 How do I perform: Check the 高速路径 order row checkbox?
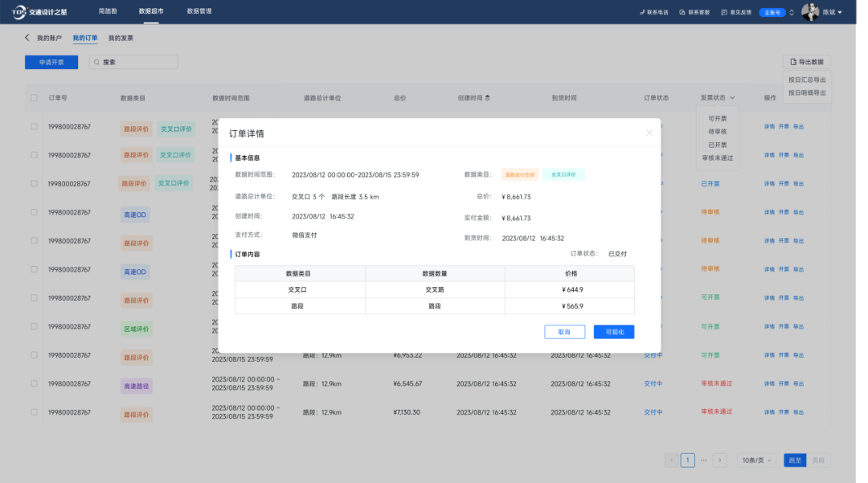pos(34,384)
